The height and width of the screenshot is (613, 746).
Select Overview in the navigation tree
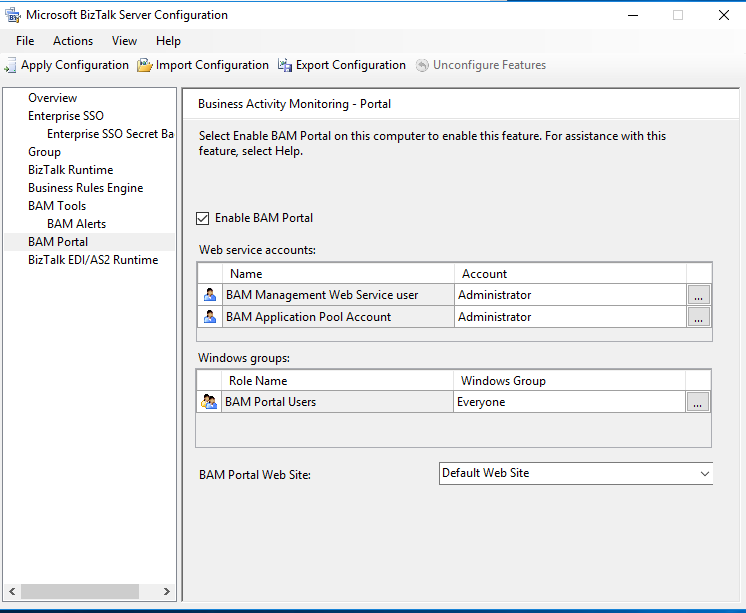tap(52, 98)
